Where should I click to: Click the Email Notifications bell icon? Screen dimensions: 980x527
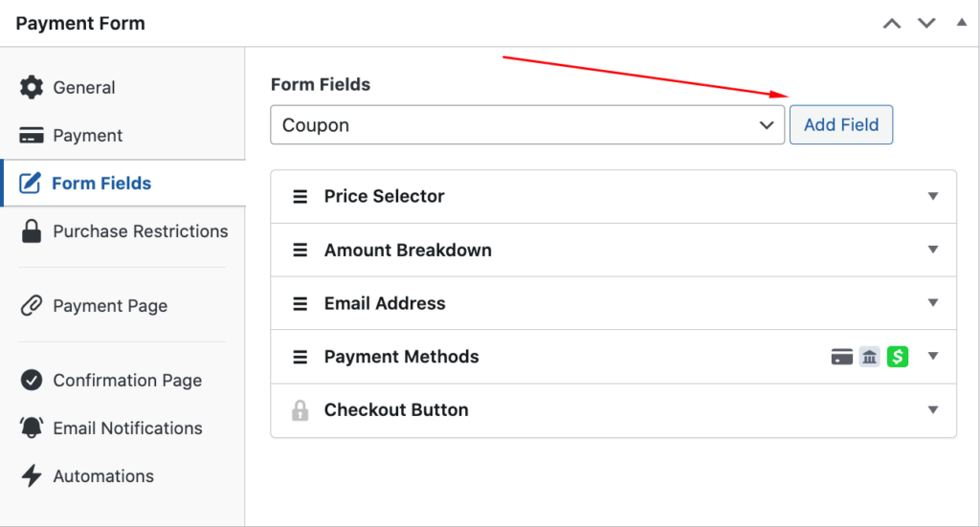[32, 428]
